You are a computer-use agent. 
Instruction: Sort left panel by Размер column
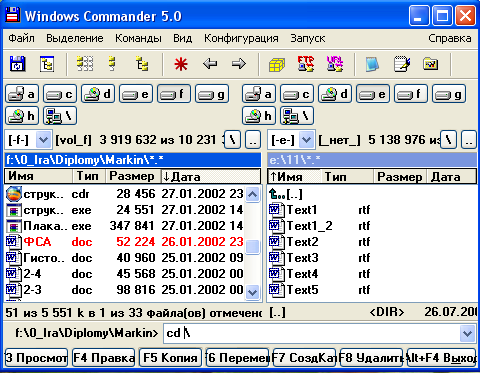tap(133, 176)
